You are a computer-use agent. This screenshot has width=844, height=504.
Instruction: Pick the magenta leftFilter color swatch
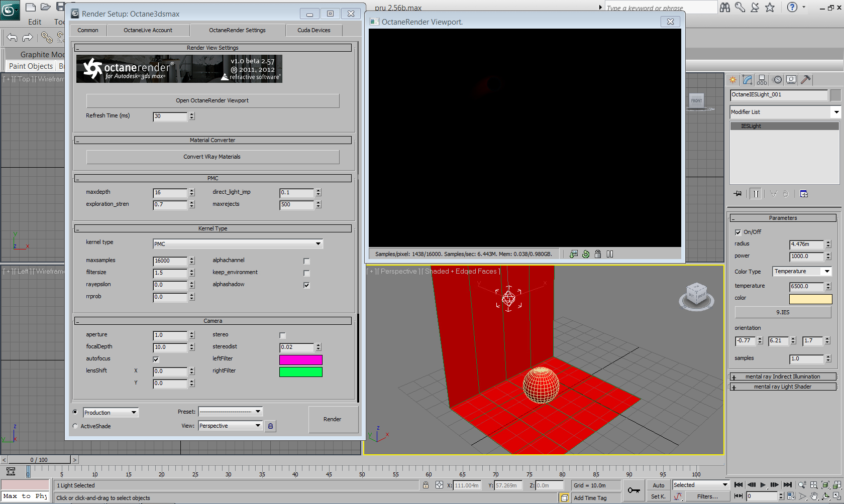[301, 359]
